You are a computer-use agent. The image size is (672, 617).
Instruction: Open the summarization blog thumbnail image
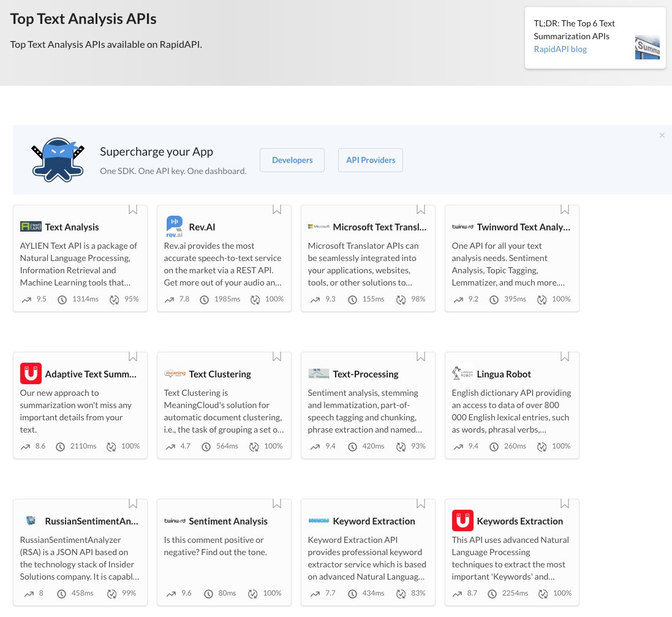(x=647, y=47)
